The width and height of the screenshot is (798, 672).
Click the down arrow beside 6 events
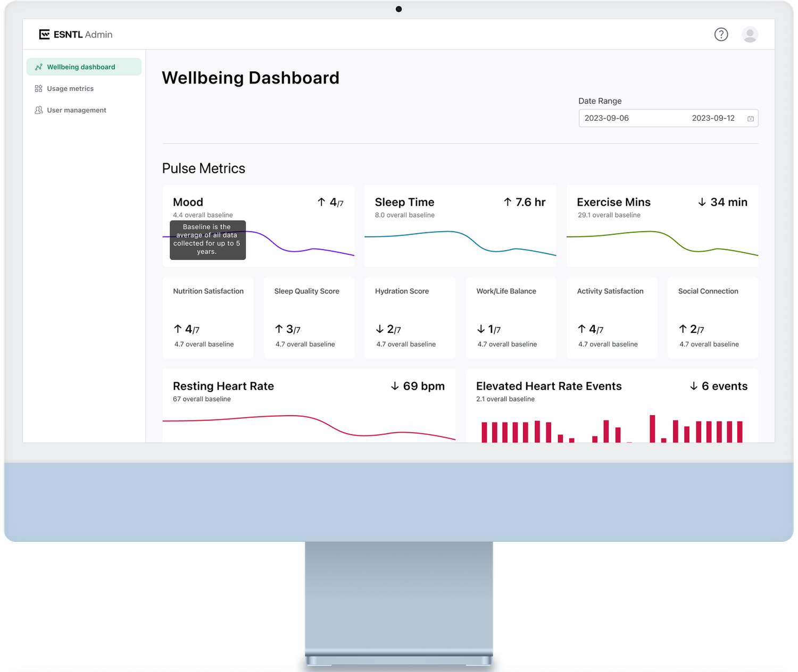(x=694, y=386)
